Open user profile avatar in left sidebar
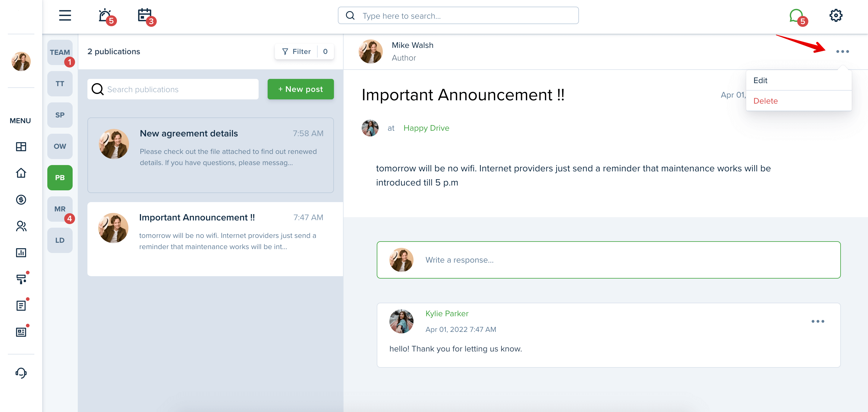 21,61
